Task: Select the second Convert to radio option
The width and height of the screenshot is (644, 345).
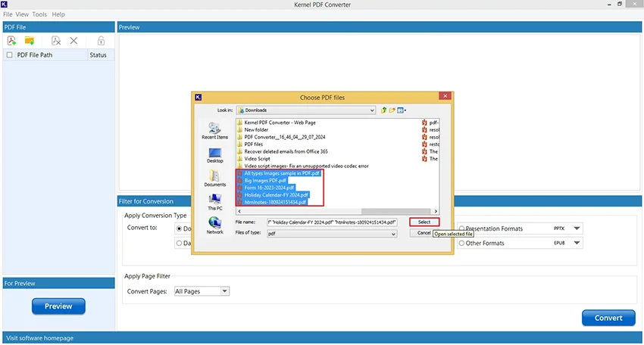Action: [x=179, y=243]
